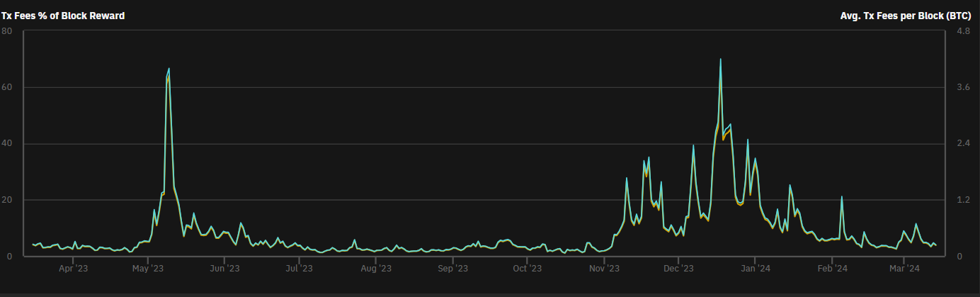
Task: Click the Dec '23 x-axis label
Action: (678, 269)
